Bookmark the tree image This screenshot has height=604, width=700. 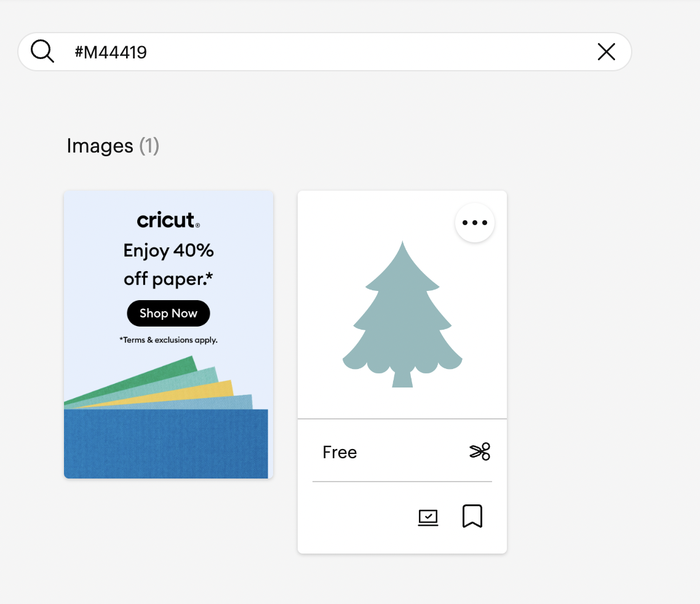click(472, 517)
